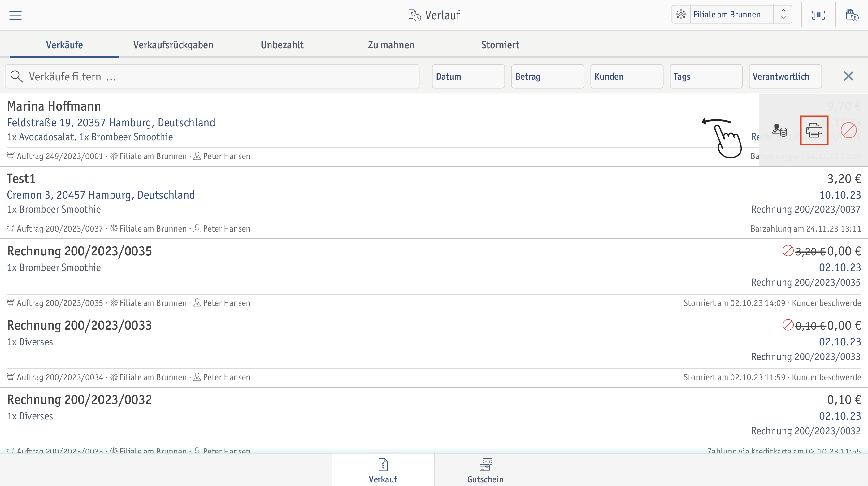Click the person icon beside Peter Hansen in Test1 row
The image size is (868, 486).
(197, 228)
